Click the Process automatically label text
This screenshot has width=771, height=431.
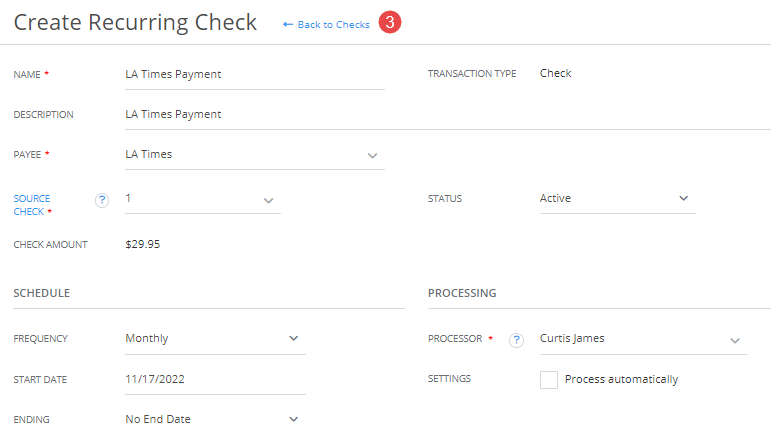[622, 379]
